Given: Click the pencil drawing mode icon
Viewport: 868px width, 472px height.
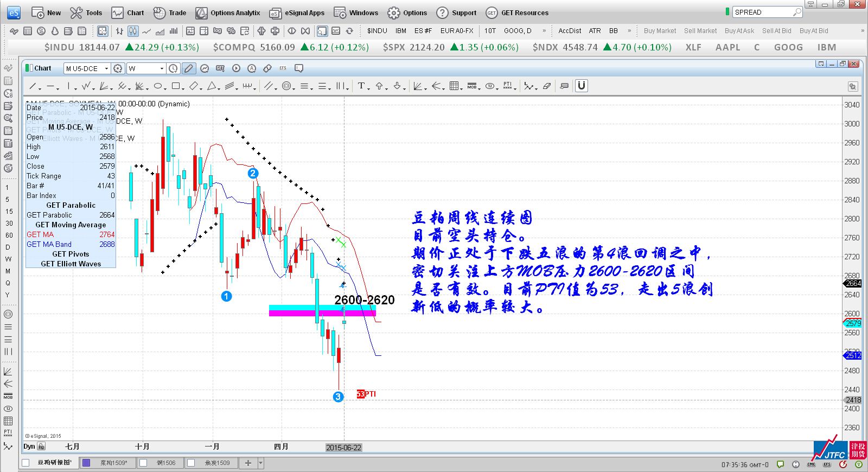Looking at the screenshot, I should click(188, 68).
